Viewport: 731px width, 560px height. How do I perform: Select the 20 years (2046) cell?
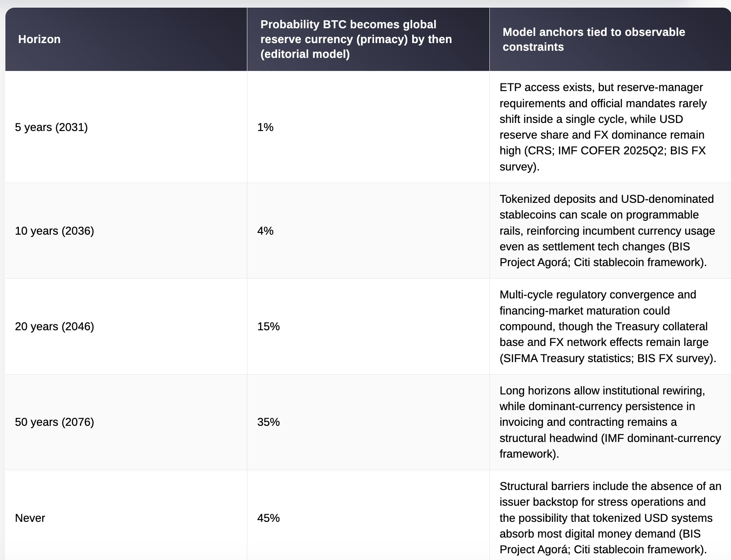[x=54, y=327]
